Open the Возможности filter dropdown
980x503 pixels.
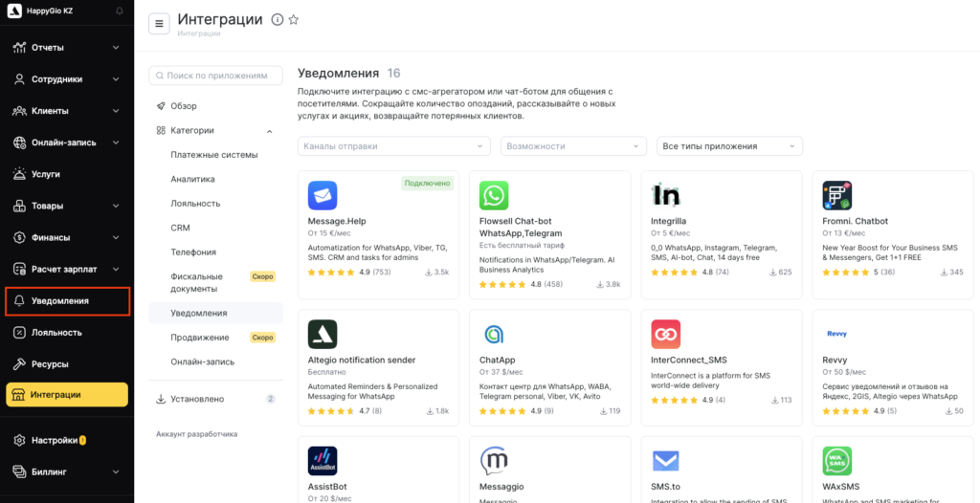coord(573,146)
